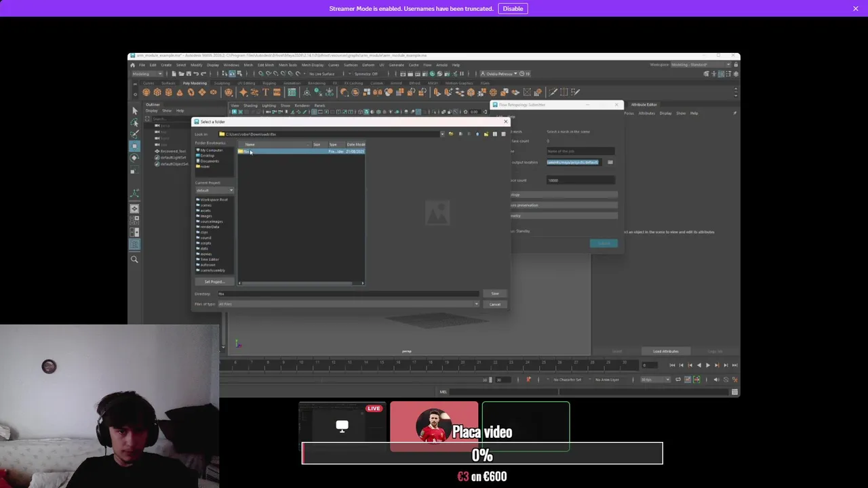This screenshot has height=488, width=868.
Task: Click into the Directory input field
Action: [x=349, y=293]
